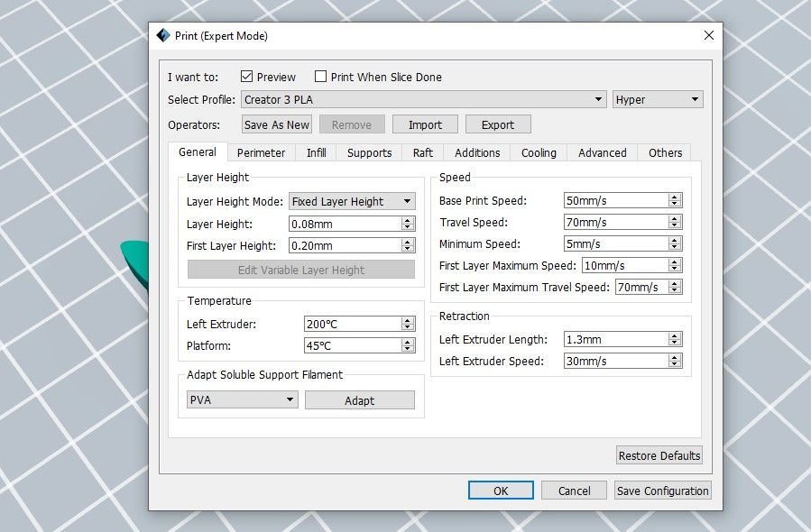Click Save Configuration button
Screen dimensions: 811x532
(662, 491)
